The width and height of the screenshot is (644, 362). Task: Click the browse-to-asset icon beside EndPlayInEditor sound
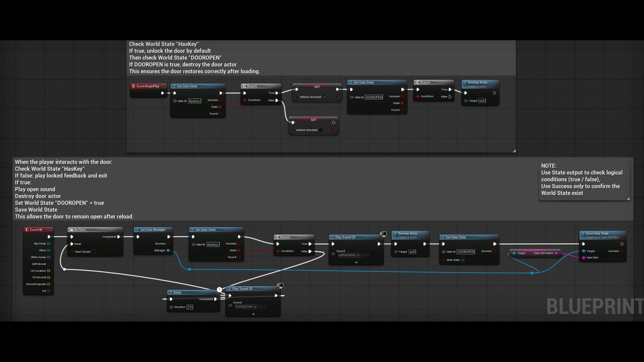pyautogui.click(x=368, y=255)
